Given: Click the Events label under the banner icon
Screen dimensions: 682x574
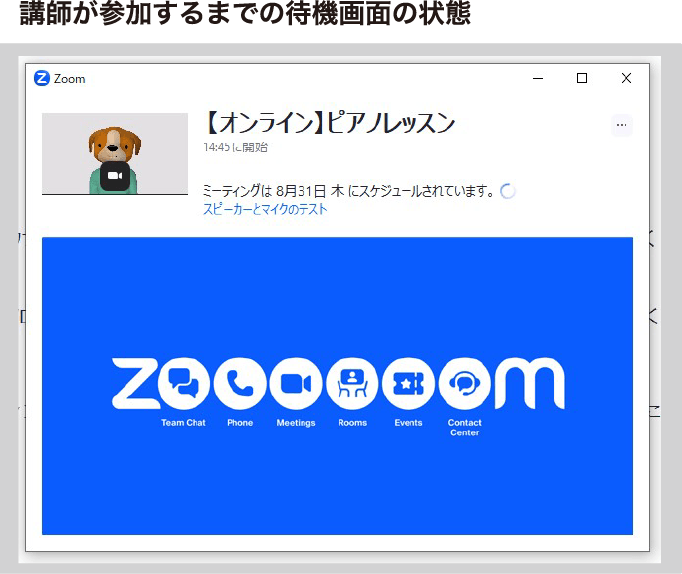Looking at the screenshot, I should point(408,423).
